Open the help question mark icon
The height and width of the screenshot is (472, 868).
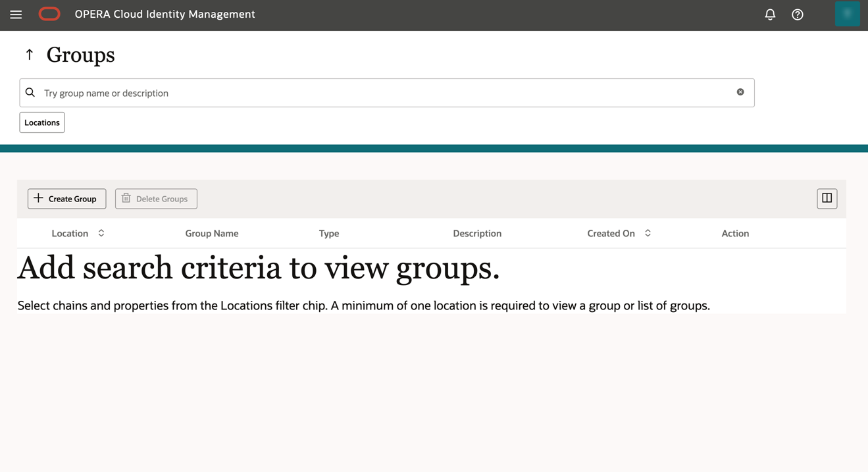point(798,14)
